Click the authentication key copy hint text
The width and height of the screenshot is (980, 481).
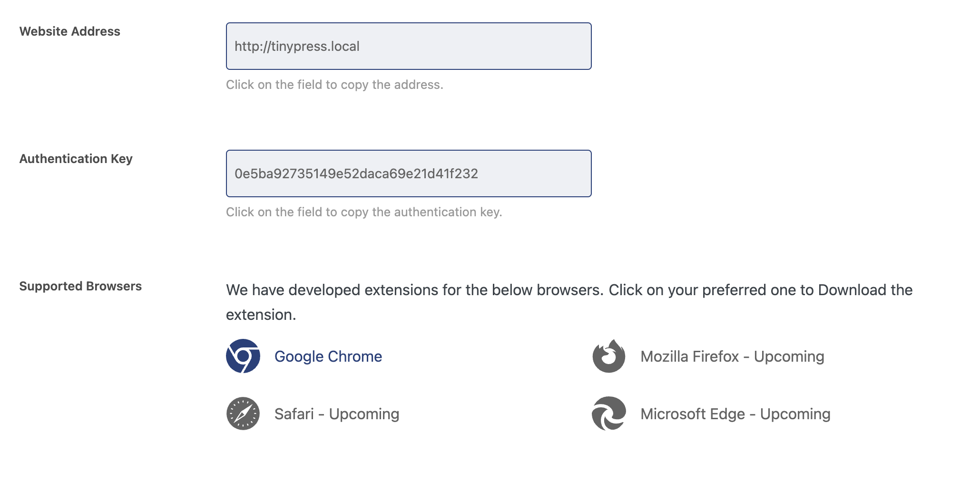coord(364,212)
